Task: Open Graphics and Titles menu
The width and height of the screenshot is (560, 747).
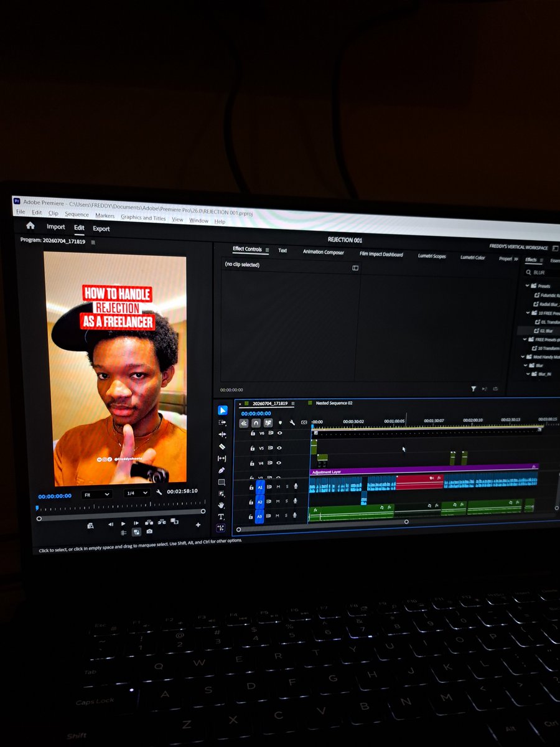Action: coord(143,217)
